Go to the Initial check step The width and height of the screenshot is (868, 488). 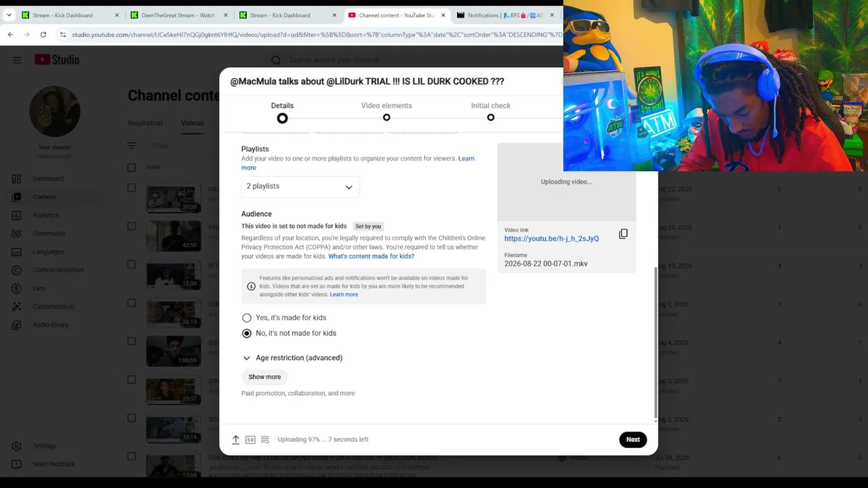491,111
